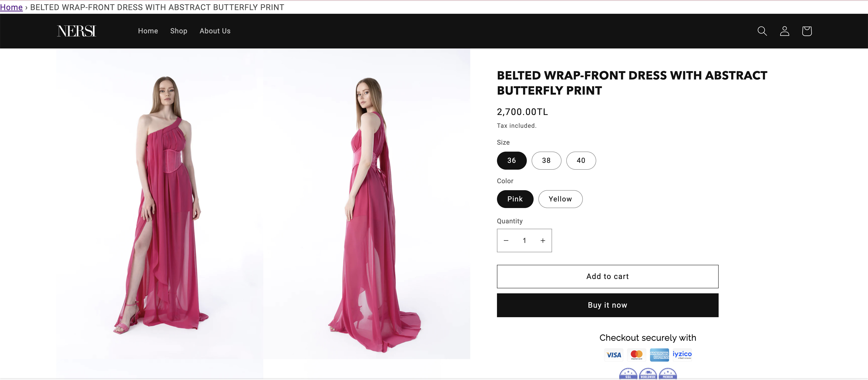868x380 pixels.
Task: Increase quantity with plus button
Action: click(543, 240)
